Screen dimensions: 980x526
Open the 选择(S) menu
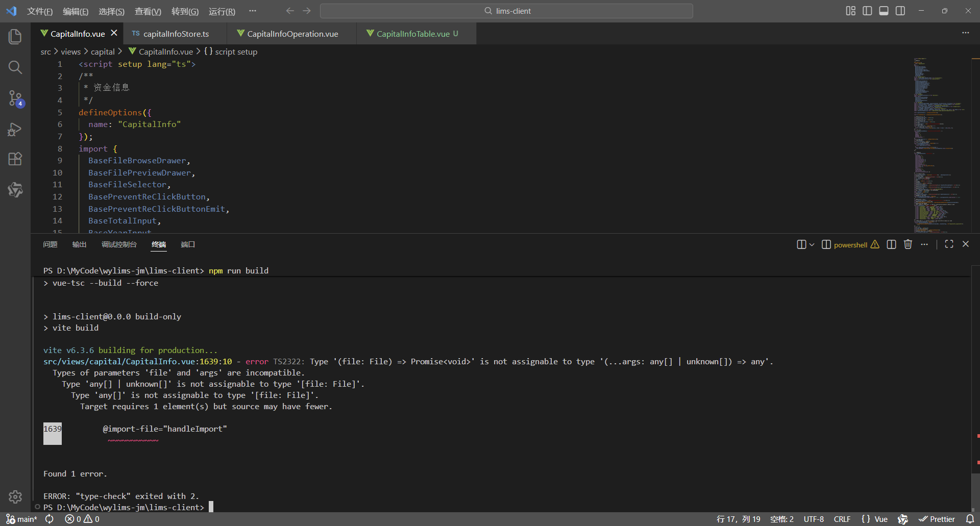pos(111,11)
